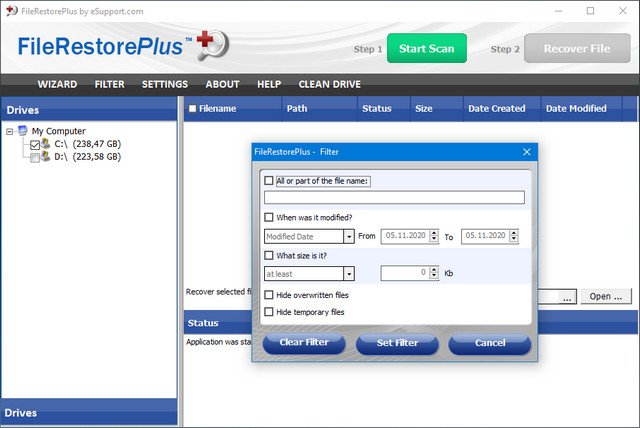Sort by the Path column header

pyautogui.click(x=320, y=109)
